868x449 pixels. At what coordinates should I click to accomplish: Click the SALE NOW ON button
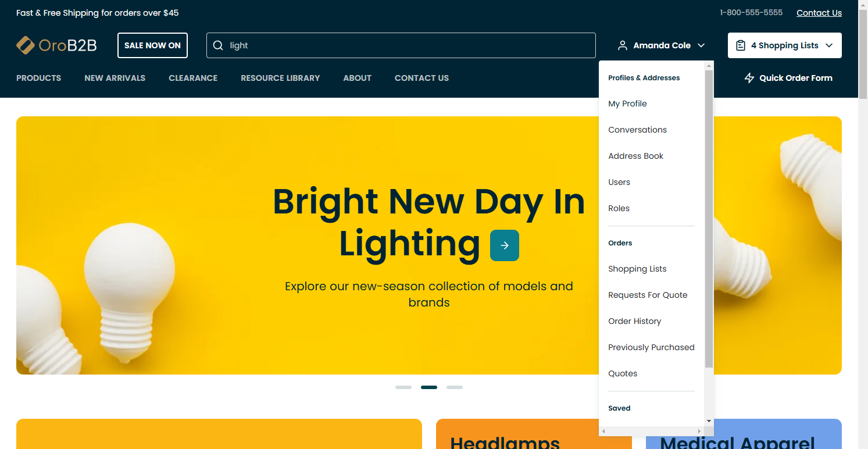pyautogui.click(x=152, y=45)
